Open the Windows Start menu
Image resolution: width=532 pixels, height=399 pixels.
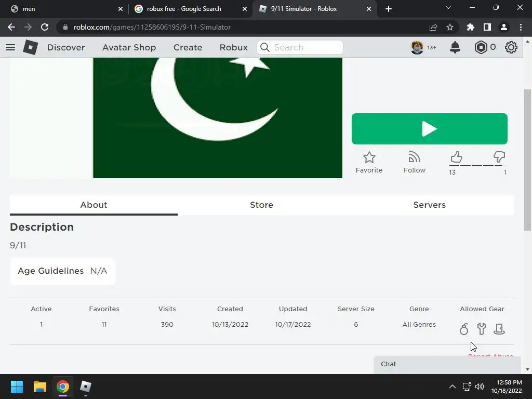coord(17,387)
